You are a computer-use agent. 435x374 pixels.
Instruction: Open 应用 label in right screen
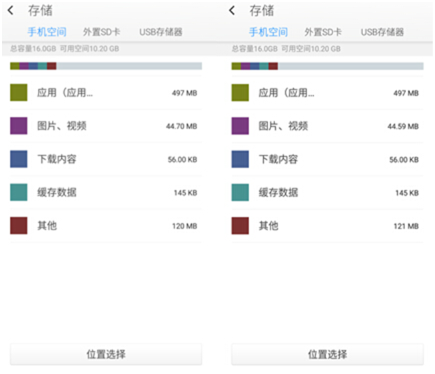coord(287,92)
